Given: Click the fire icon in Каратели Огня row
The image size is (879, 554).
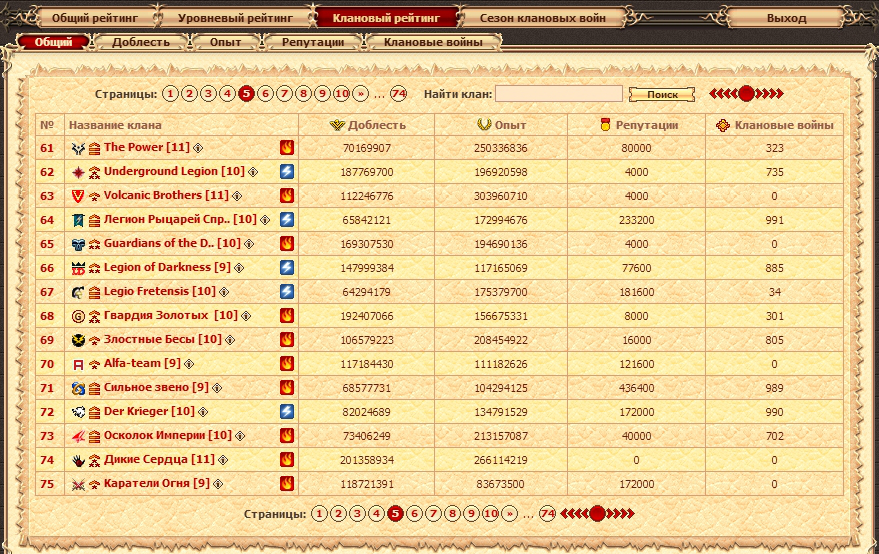Looking at the screenshot, I should point(287,483).
